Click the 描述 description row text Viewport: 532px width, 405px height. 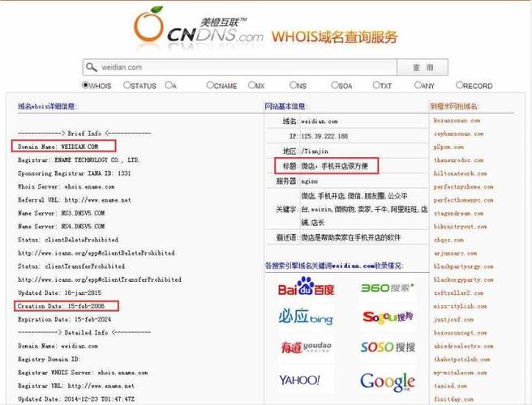351,237
